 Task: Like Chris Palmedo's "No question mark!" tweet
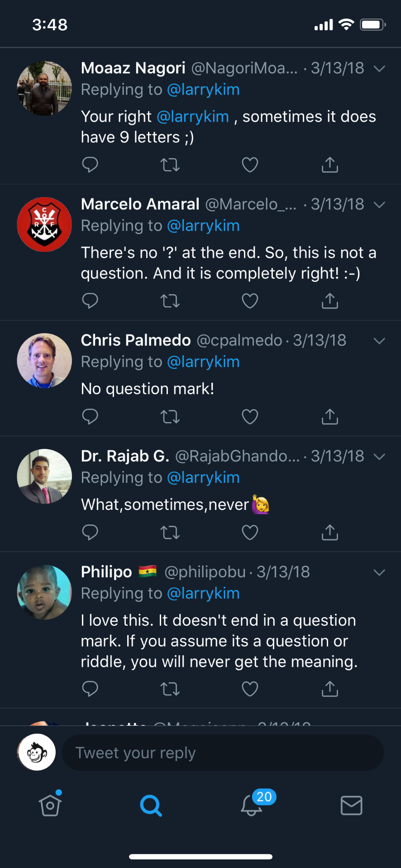coord(250,416)
